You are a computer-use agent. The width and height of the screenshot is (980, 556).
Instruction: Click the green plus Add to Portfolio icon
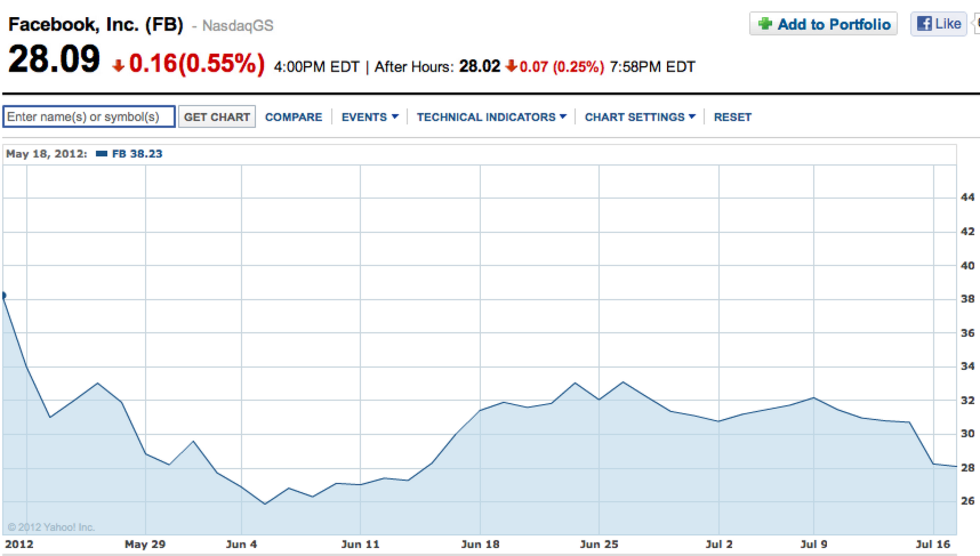[765, 24]
